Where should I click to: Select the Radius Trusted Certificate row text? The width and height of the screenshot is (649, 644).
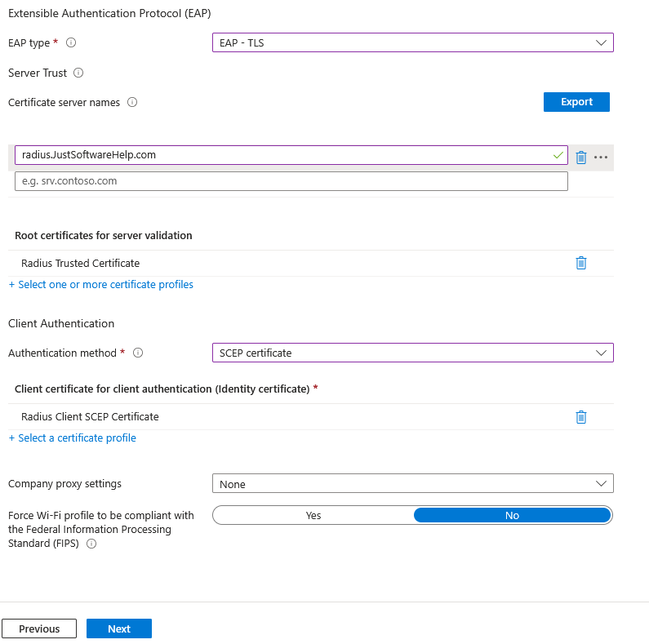(80, 263)
